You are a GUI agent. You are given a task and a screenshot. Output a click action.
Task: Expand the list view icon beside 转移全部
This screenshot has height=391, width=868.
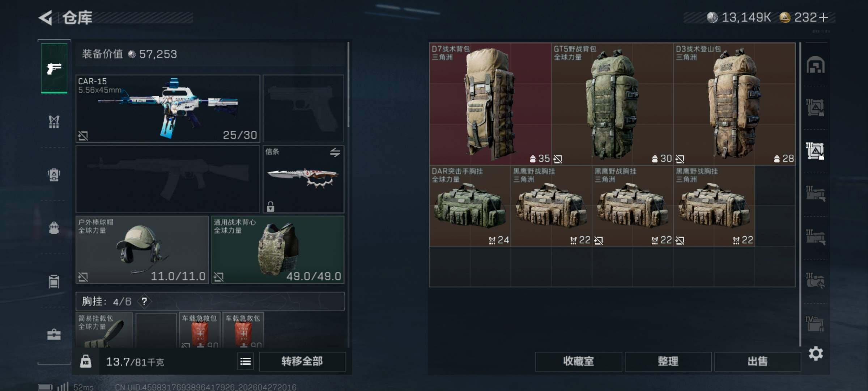(x=246, y=361)
